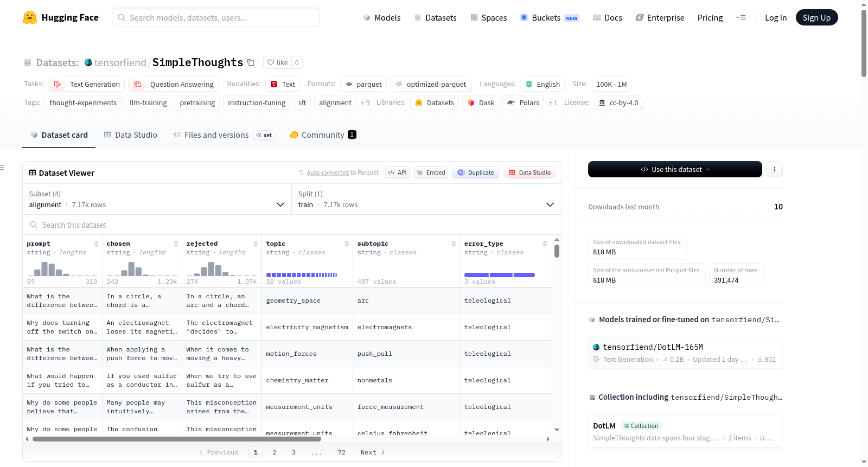Click the Embed button
Viewport: 868px width, 467px height.
(432, 172)
